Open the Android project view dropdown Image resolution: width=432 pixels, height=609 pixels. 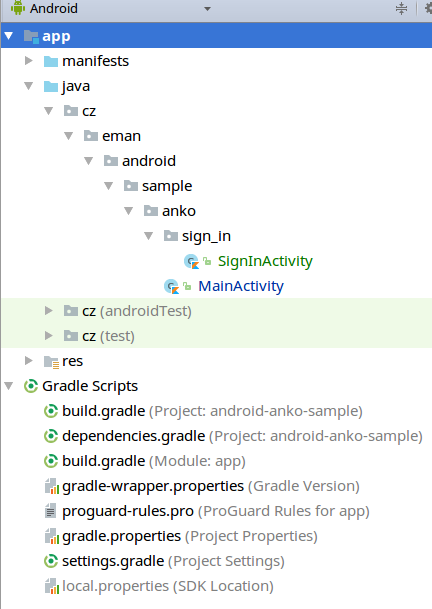pyautogui.click(x=207, y=9)
